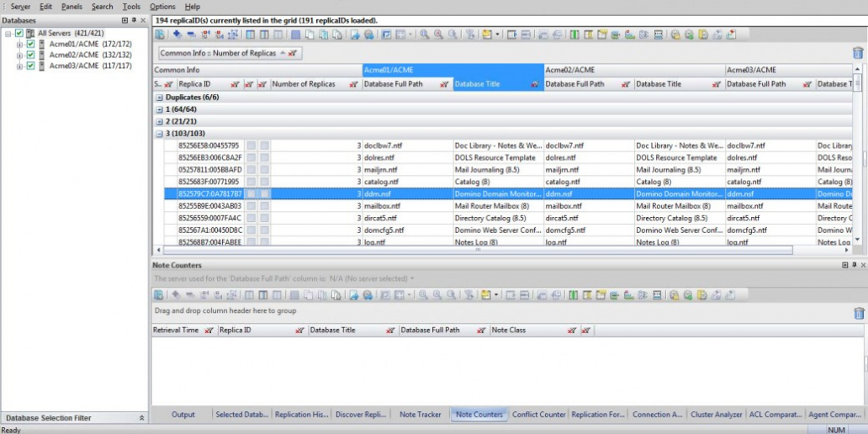This screenshot has height=434, width=868.
Task: Switch to the Note Tracker tab
Action: [421, 414]
